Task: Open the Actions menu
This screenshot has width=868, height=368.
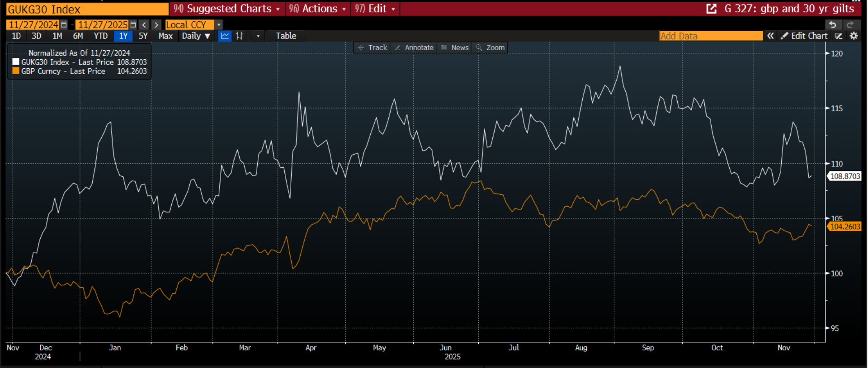Action: (x=318, y=9)
